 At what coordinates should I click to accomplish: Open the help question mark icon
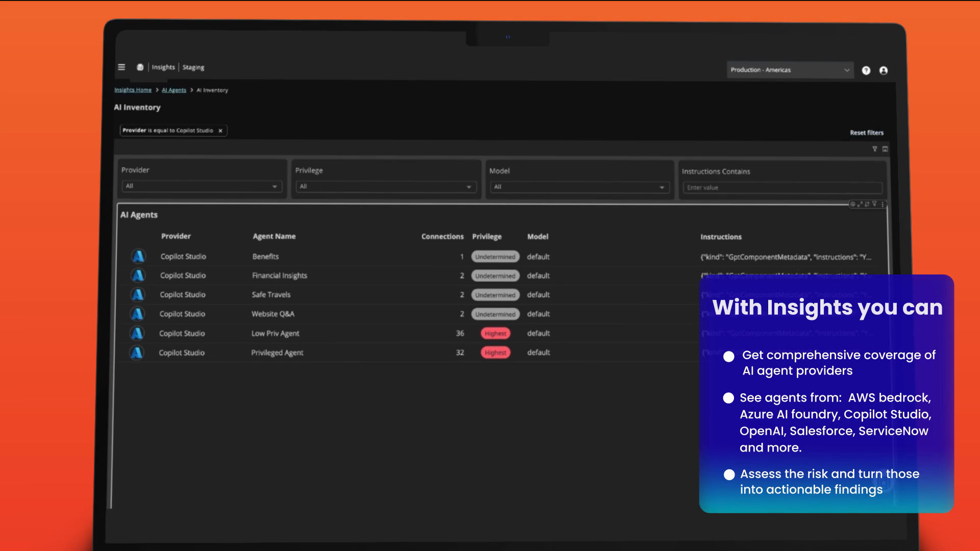(x=866, y=70)
